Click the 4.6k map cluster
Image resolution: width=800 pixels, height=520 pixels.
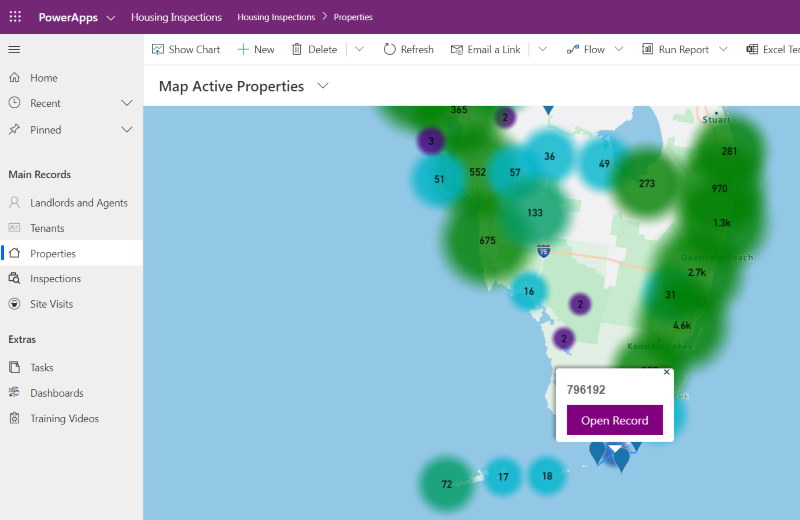tap(682, 325)
